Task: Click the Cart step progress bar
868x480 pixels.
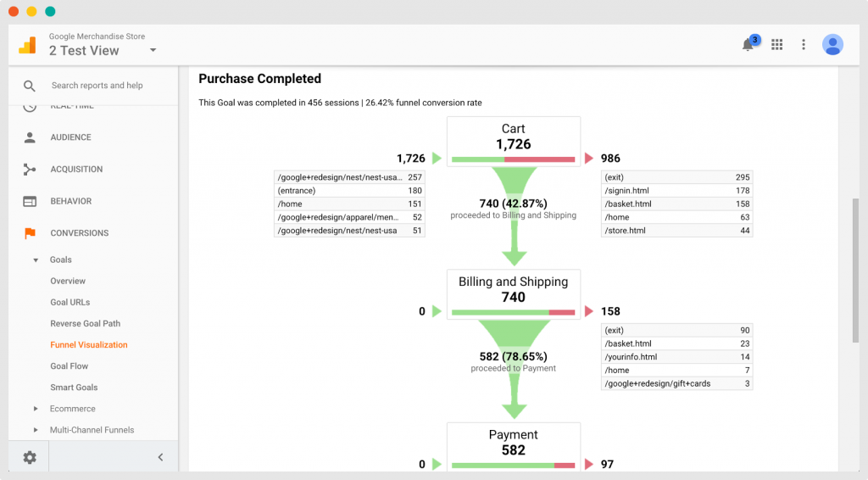Action: coord(513,159)
